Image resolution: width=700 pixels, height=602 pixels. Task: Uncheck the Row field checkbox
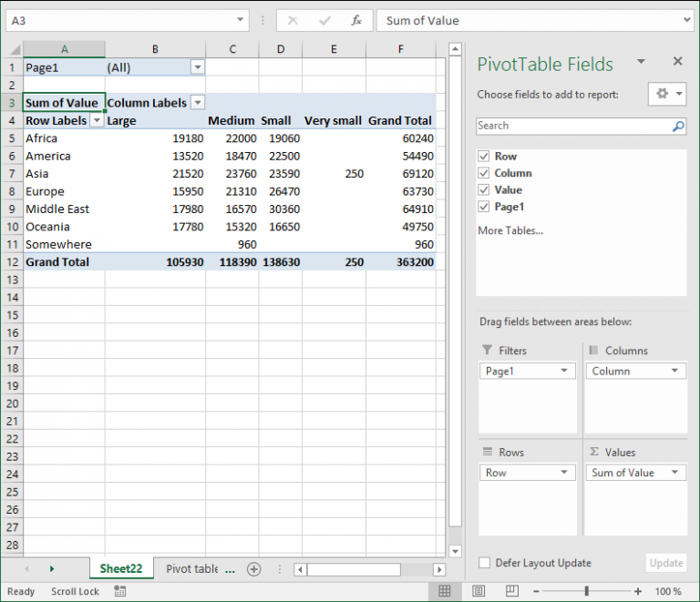483,156
